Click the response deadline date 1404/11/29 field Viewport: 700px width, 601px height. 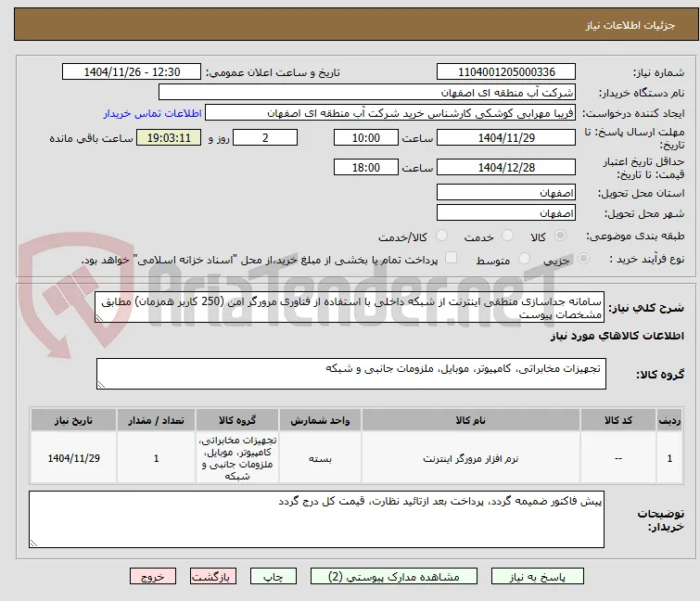click(x=506, y=137)
